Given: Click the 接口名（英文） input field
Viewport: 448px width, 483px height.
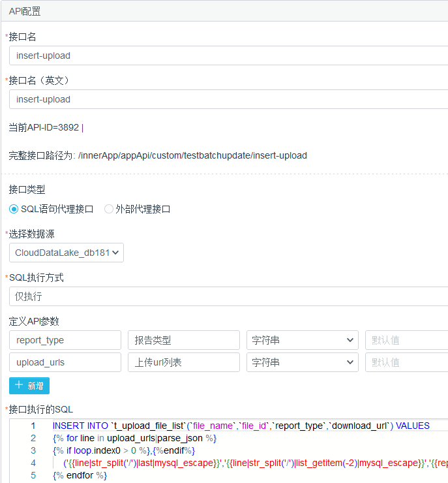Looking at the screenshot, I should (228, 99).
